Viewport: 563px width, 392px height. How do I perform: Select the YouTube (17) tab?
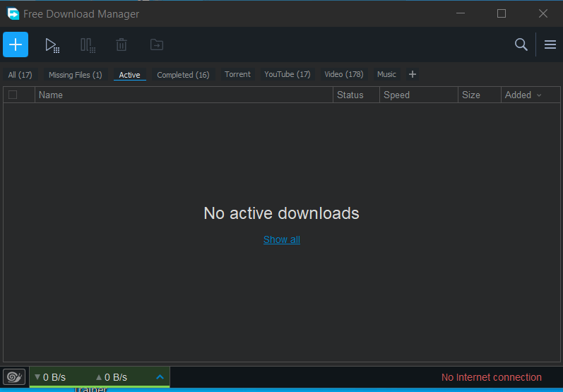point(287,74)
